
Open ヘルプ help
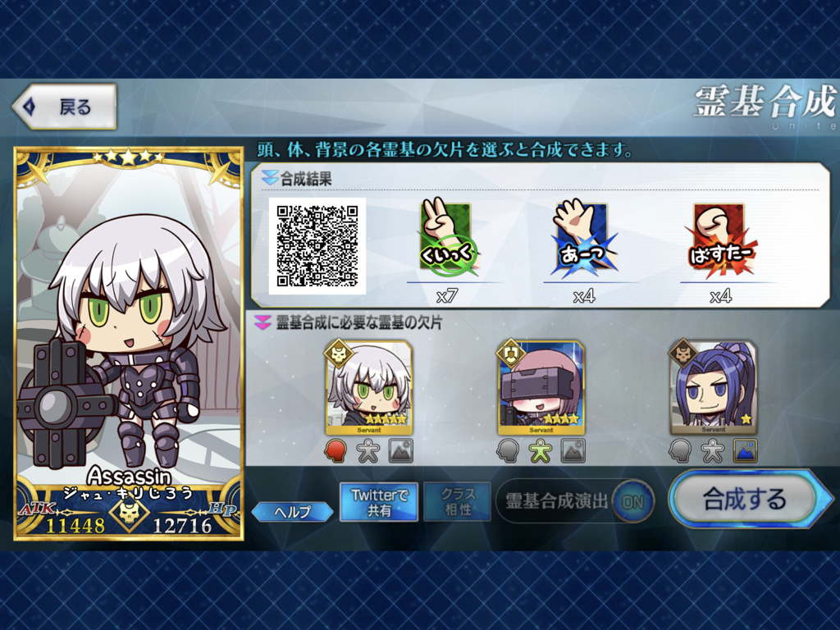tap(293, 512)
